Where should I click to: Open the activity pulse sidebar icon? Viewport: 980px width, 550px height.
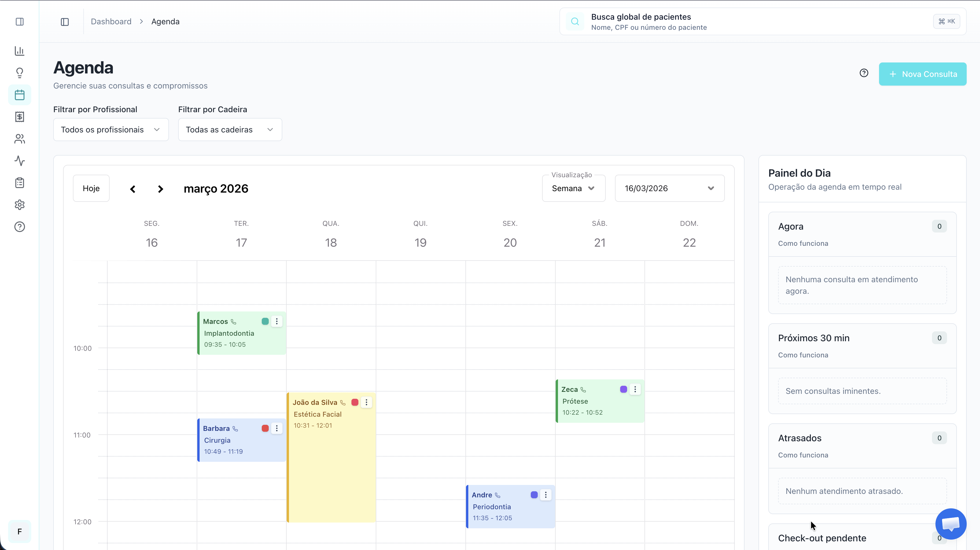(x=19, y=161)
